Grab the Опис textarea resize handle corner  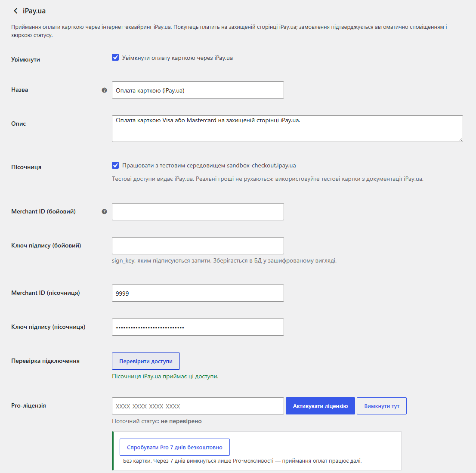click(461, 139)
